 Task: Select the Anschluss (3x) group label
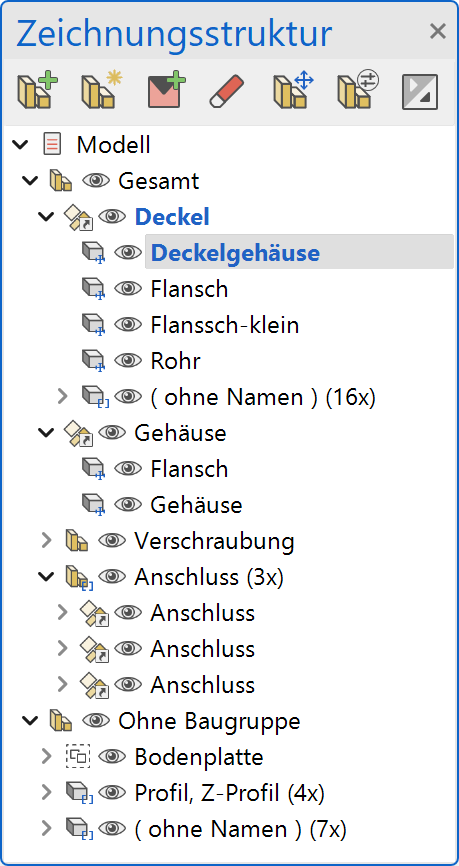coord(209,577)
